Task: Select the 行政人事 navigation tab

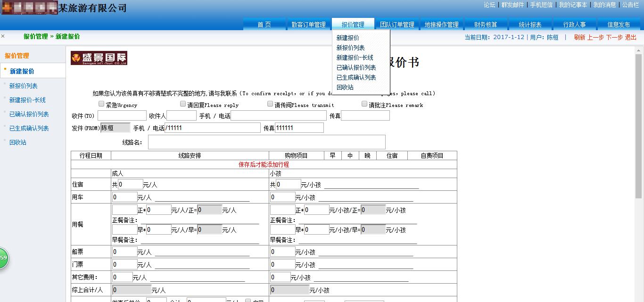Action: [x=574, y=24]
